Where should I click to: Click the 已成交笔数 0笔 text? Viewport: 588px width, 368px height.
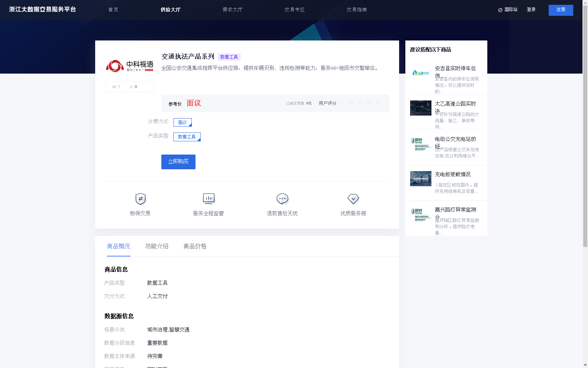299,103
